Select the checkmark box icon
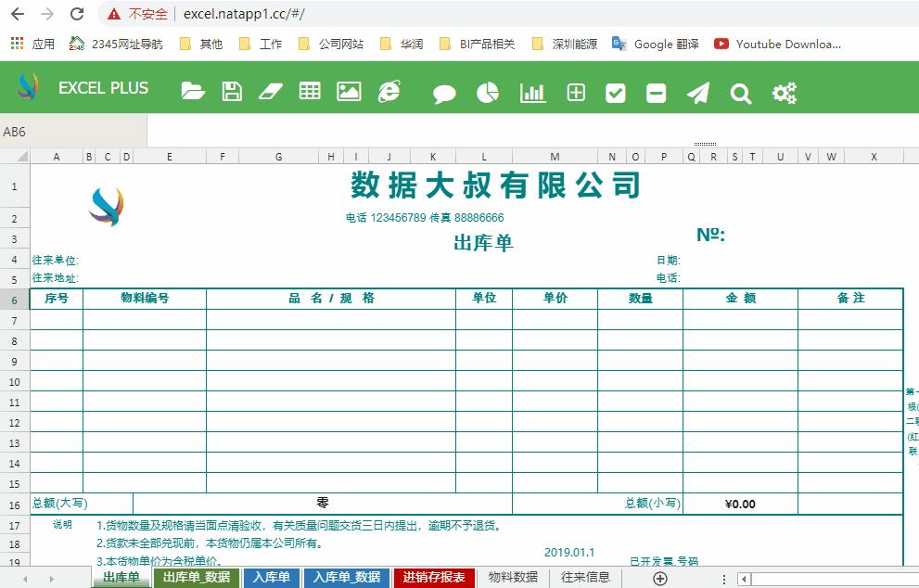The image size is (919, 588). [x=615, y=91]
